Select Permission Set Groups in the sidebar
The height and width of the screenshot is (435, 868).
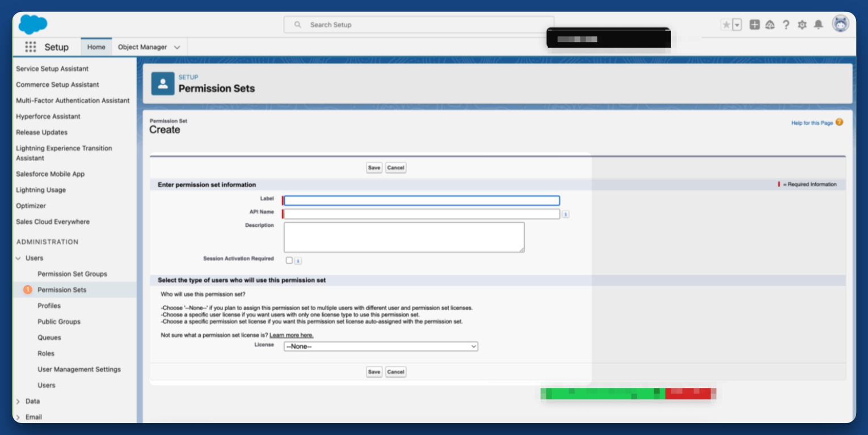(72, 274)
